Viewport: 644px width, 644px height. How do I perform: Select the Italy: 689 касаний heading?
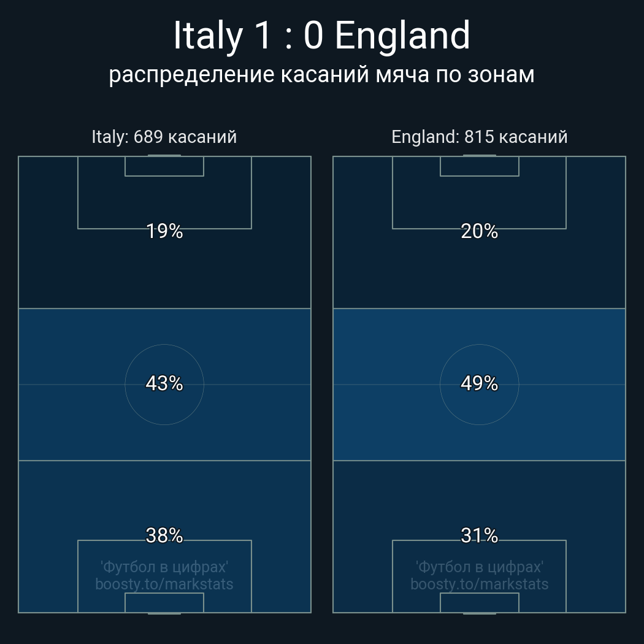click(x=164, y=136)
